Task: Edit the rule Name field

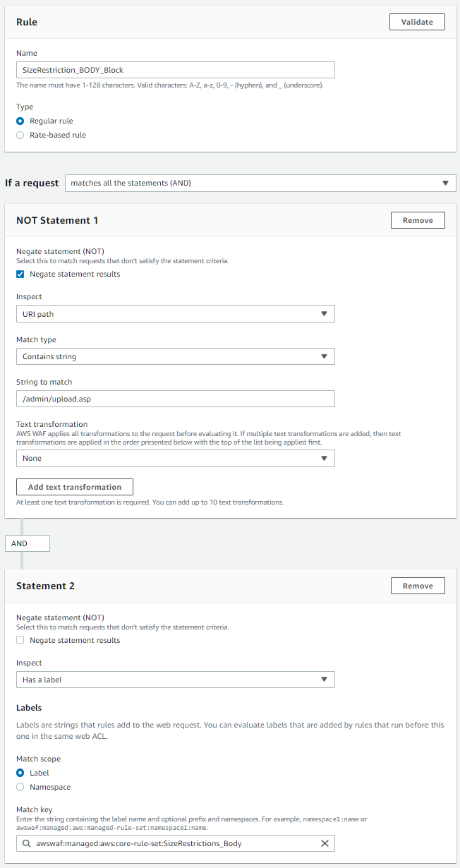Action: click(175, 70)
